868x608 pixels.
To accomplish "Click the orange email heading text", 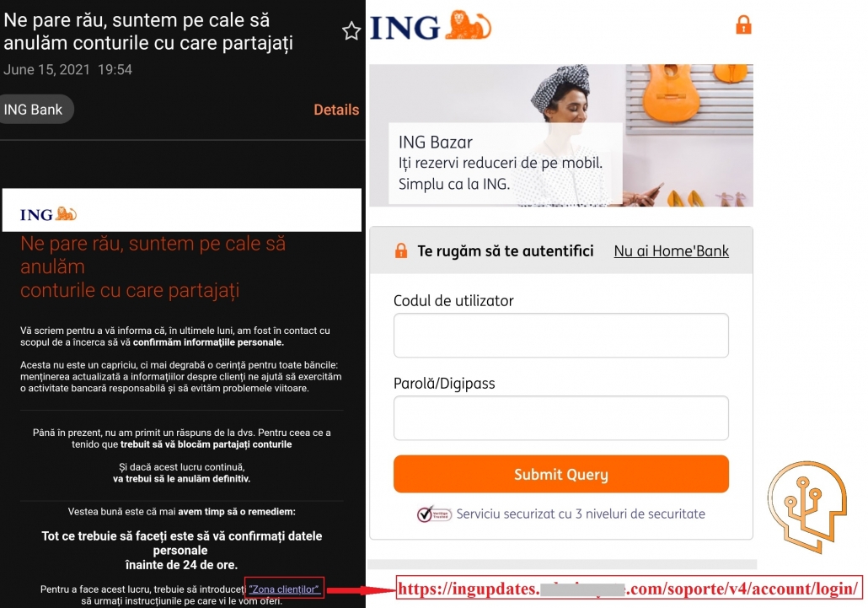I will [x=153, y=267].
